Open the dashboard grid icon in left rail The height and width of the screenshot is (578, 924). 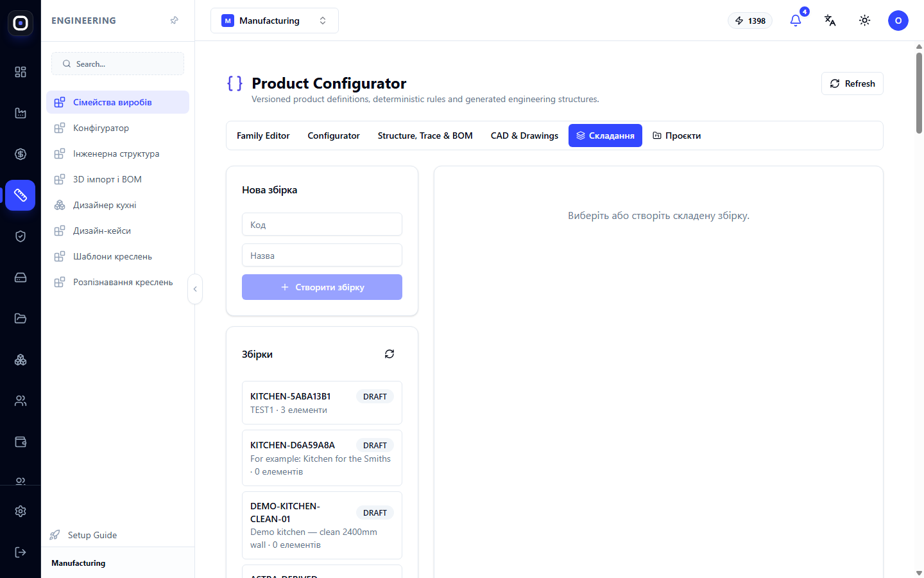coord(21,72)
